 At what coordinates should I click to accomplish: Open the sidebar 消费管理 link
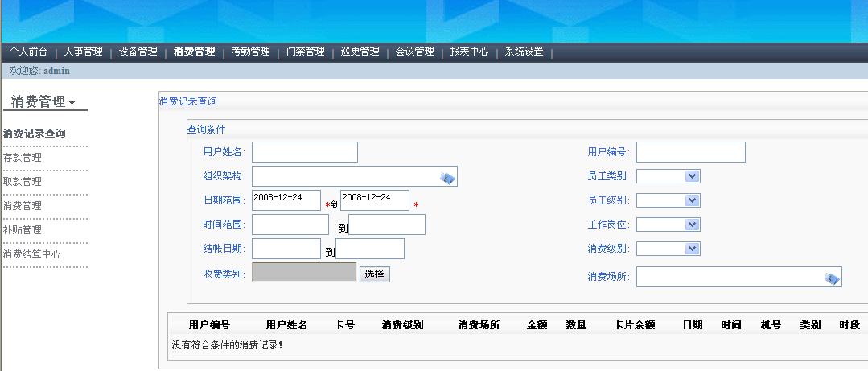(x=23, y=206)
